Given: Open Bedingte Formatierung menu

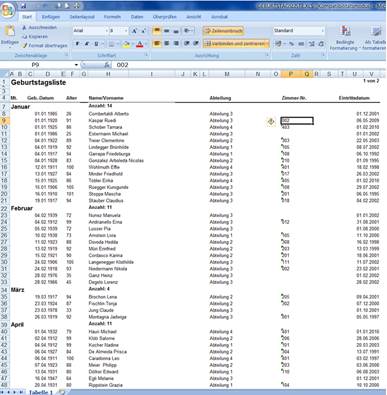Looking at the screenshot, I should [x=345, y=38].
